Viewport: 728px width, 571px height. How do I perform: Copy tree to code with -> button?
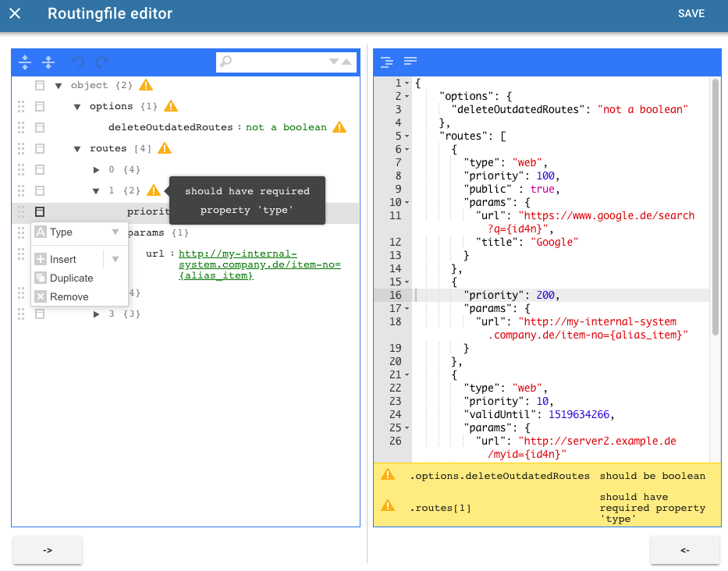click(48, 550)
